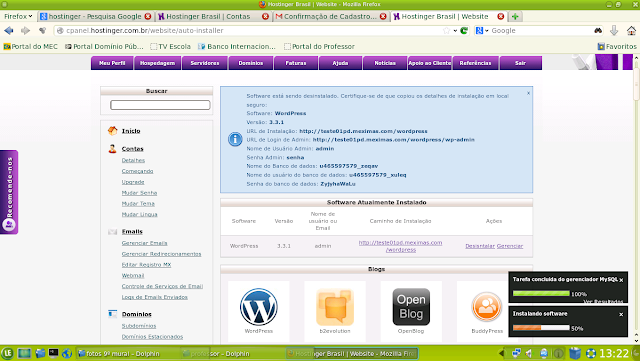Viewport: 640px width, 361px height.
Task: Open the Hospedagem menu
Action: (158, 63)
